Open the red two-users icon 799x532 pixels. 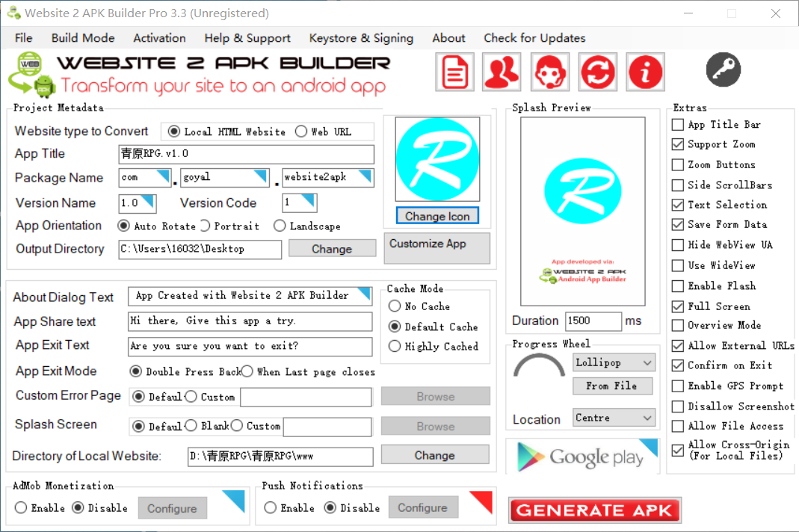tap(502, 72)
